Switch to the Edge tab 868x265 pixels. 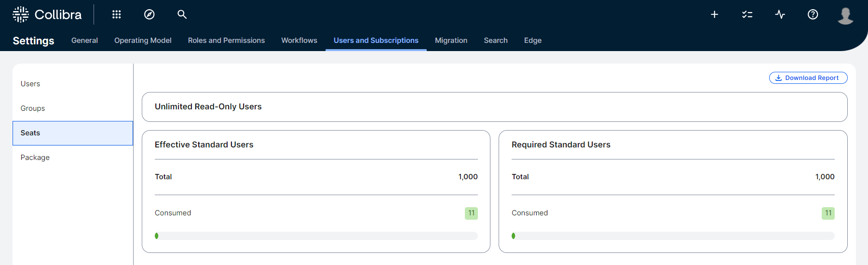[x=532, y=40]
